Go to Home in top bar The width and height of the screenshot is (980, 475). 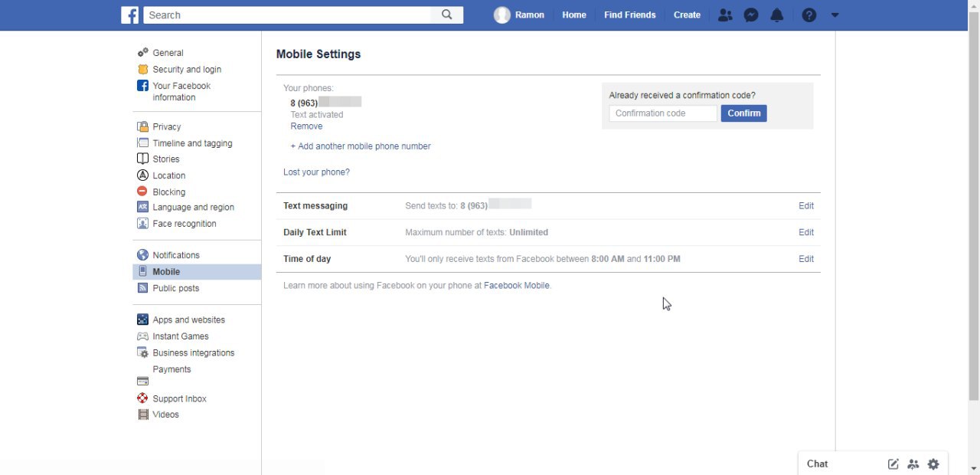[574, 15]
